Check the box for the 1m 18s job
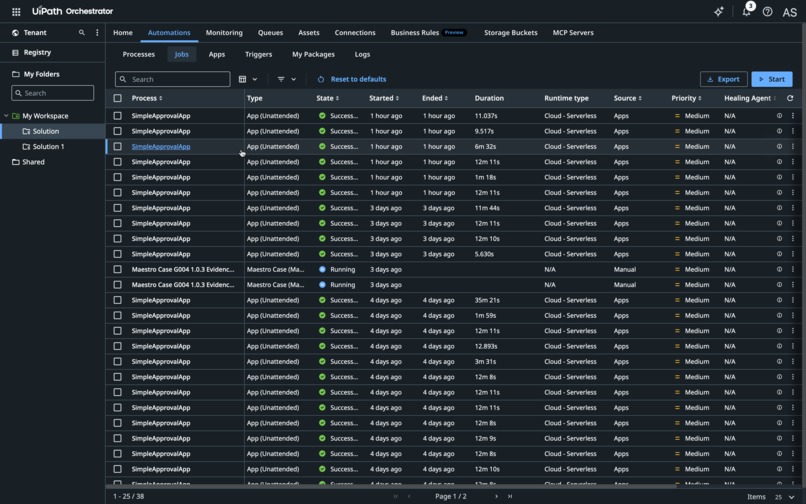The width and height of the screenshot is (806, 504). [x=118, y=177]
